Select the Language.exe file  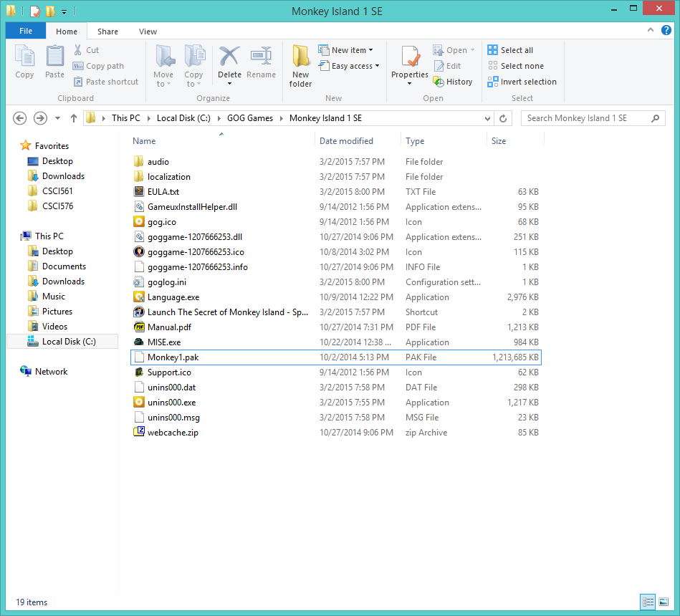tap(335, 297)
